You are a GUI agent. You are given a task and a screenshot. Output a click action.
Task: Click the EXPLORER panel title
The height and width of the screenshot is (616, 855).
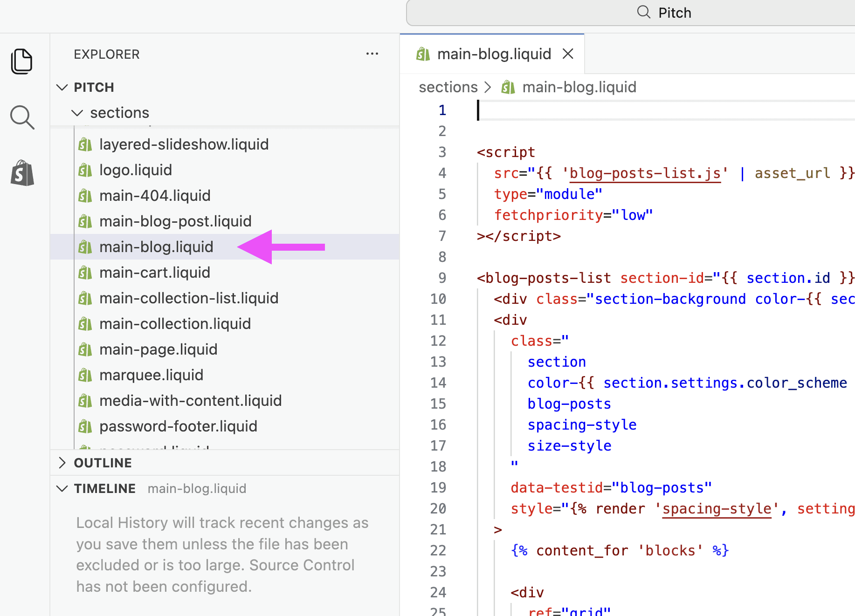107,54
